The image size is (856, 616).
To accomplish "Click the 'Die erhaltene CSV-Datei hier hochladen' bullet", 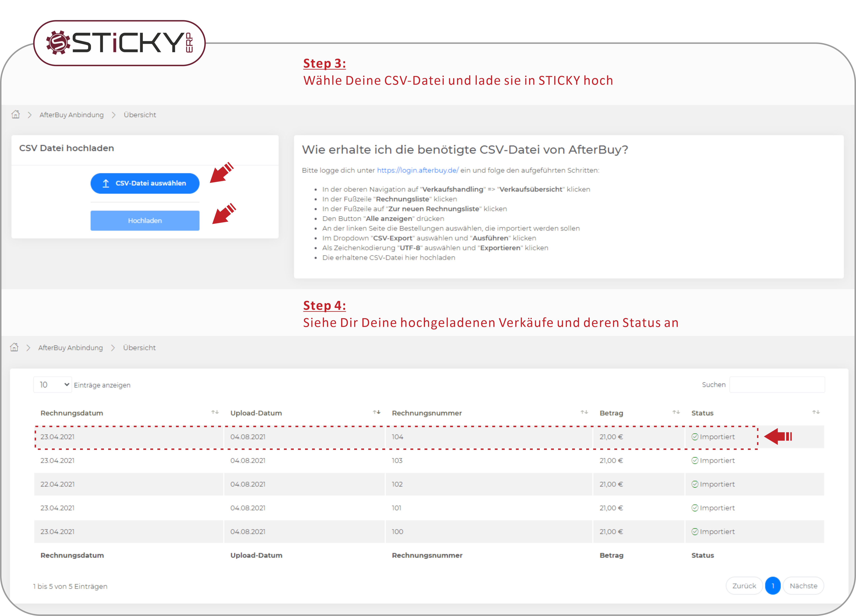I will pos(389,258).
